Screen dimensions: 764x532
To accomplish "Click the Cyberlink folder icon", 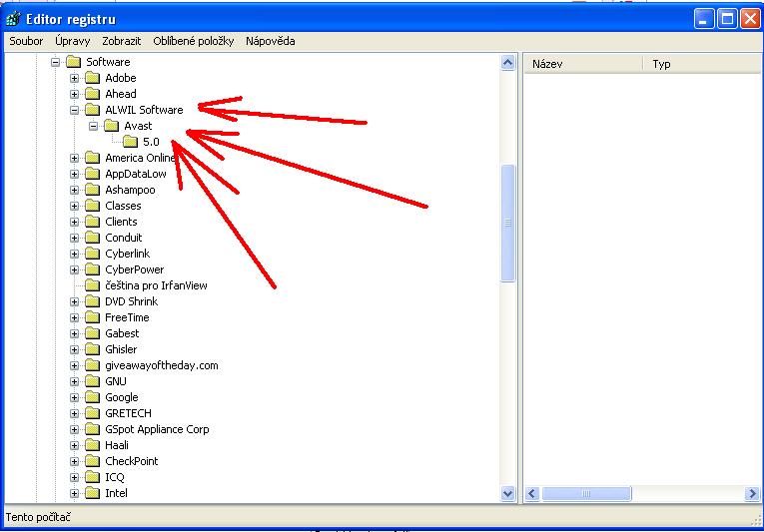I will (92, 254).
